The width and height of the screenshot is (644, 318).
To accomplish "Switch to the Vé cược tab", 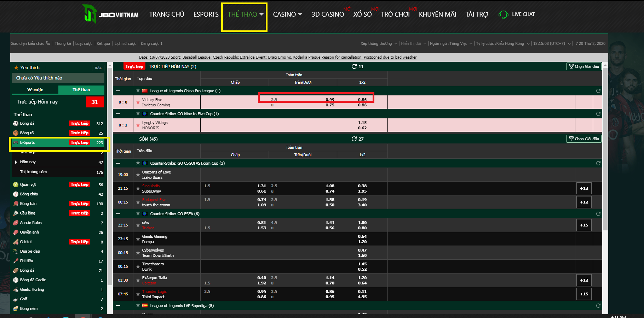I will 35,90.
